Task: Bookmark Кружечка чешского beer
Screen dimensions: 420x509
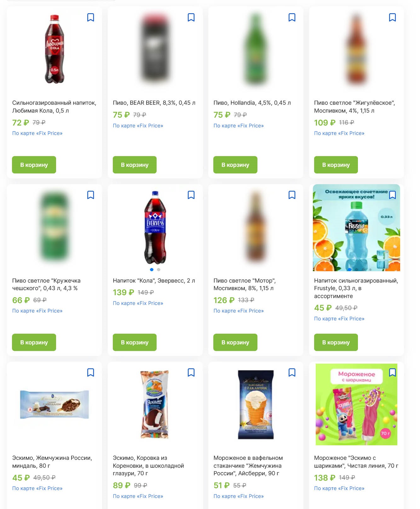Action: coord(90,195)
